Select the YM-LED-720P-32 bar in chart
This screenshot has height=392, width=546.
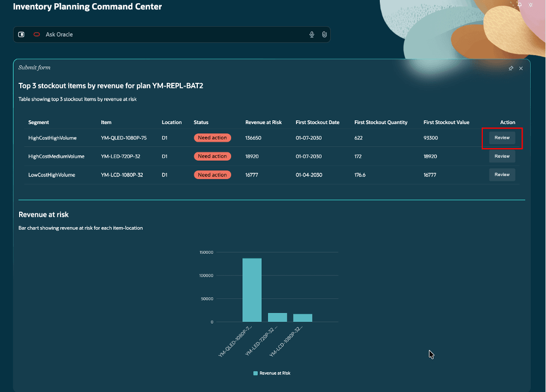pos(277,317)
